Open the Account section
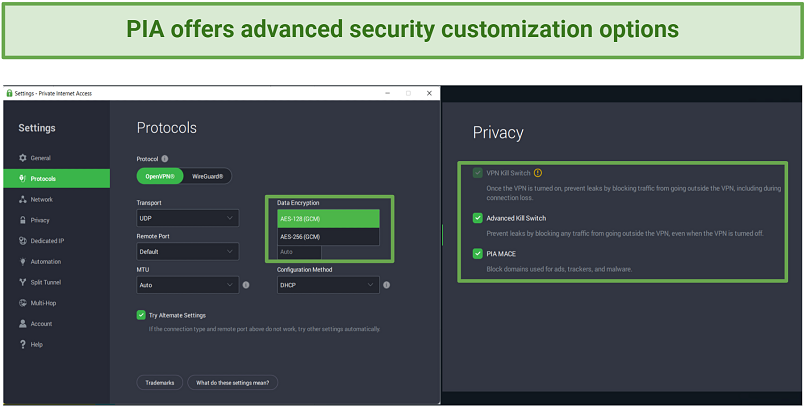Image resolution: width=806 pixels, height=407 pixels. click(57, 324)
